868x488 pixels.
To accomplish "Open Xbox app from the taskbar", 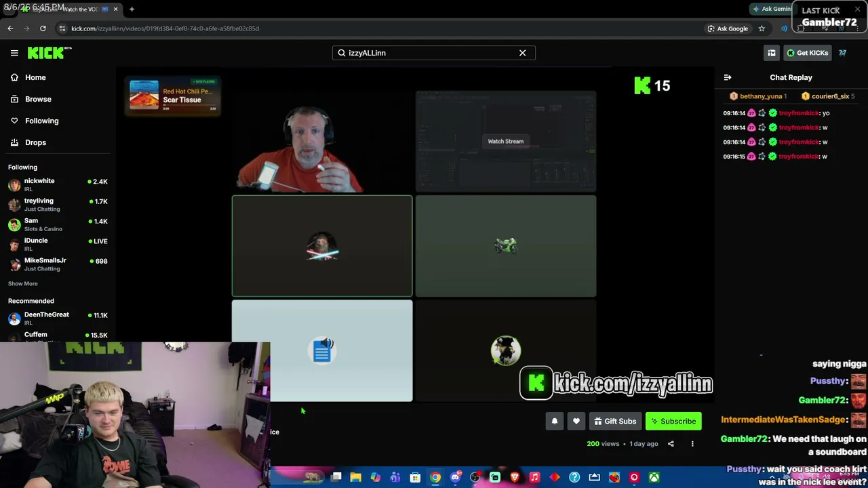I will point(654,477).
